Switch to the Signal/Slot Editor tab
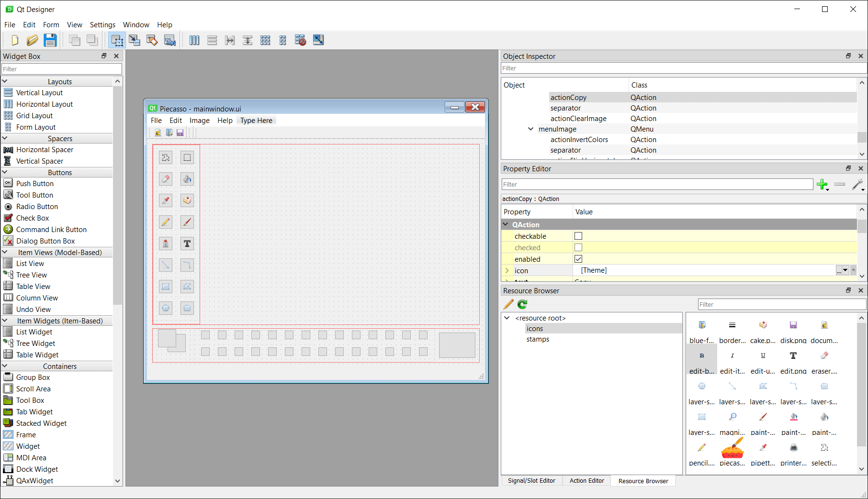868x499 pixels. (x=531, y=481)
